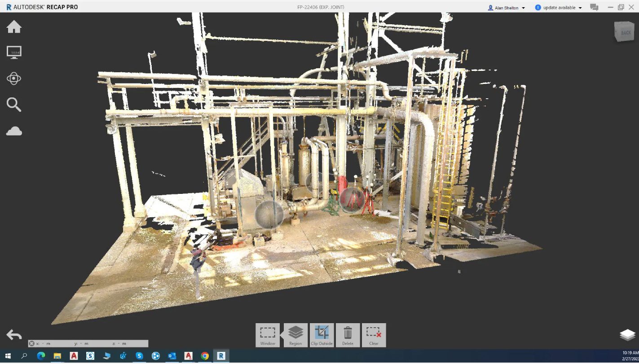Open AutoCAD icon beside Chrome
Screen dimensions: 639x364
coord(189,356)
